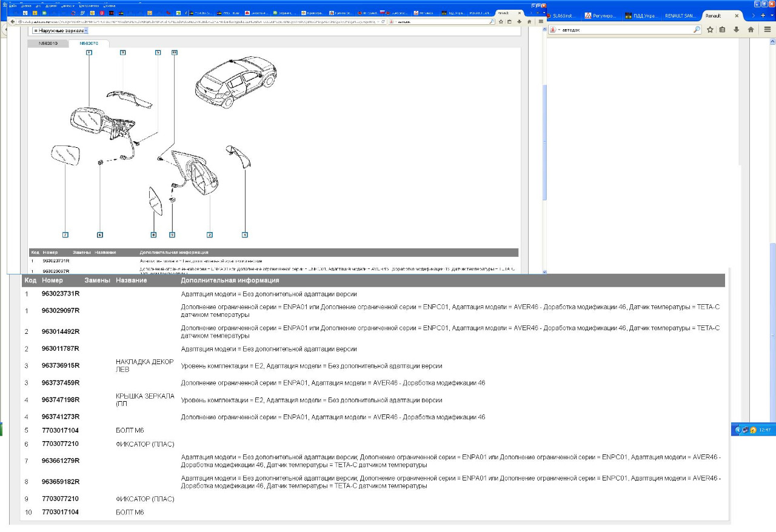Click part number 963741273R
The height and width of the screenshot is (532, 776).
(x=61, y=417)
